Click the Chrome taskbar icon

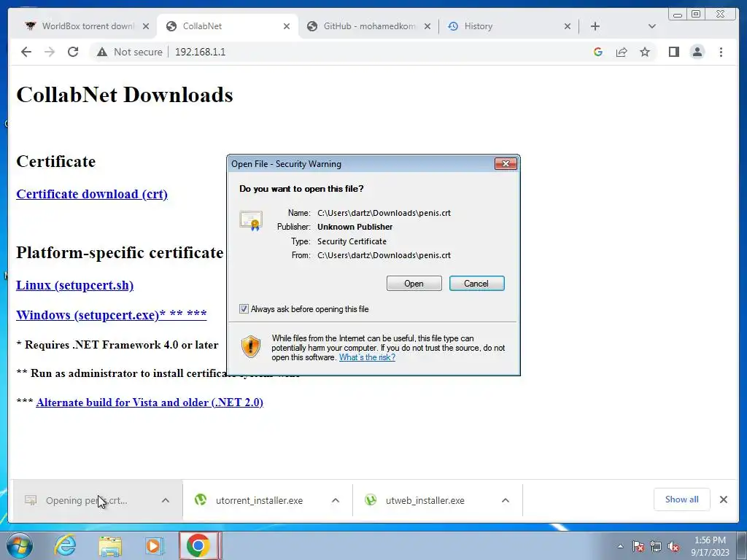coord(198,545)
